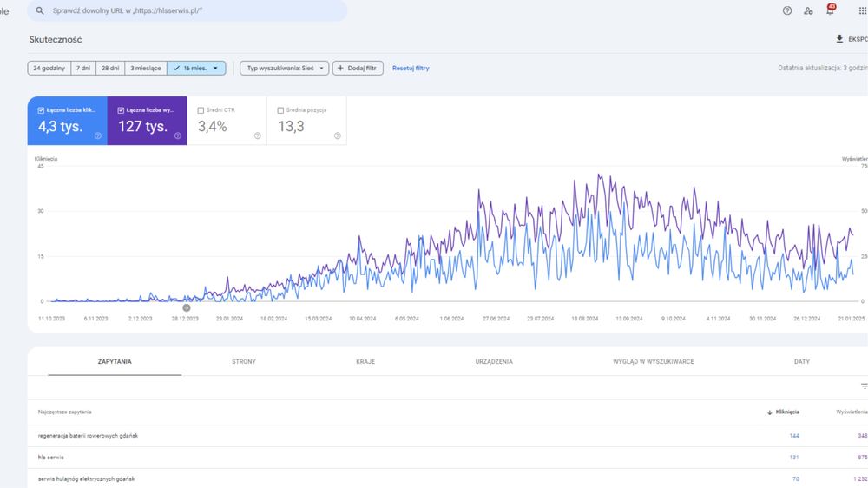Click the URL inspection search field
Viewport: 868px width, 488px height.
[x=187, y=10]
